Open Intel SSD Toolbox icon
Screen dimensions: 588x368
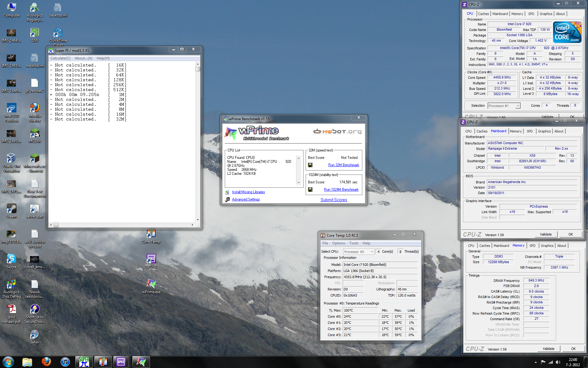(x=12, y=113)
